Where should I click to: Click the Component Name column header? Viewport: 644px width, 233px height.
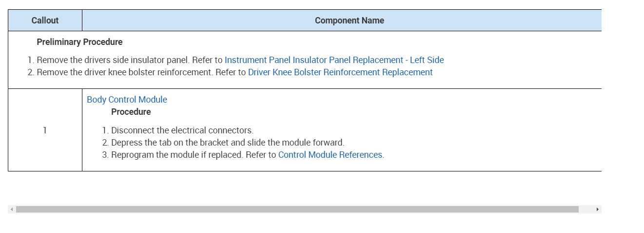point(349,21)
